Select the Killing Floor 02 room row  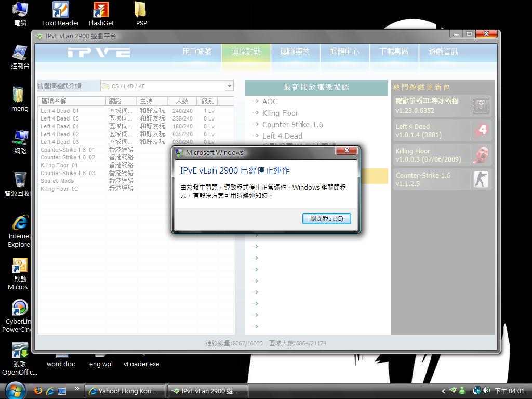[105, 189]
